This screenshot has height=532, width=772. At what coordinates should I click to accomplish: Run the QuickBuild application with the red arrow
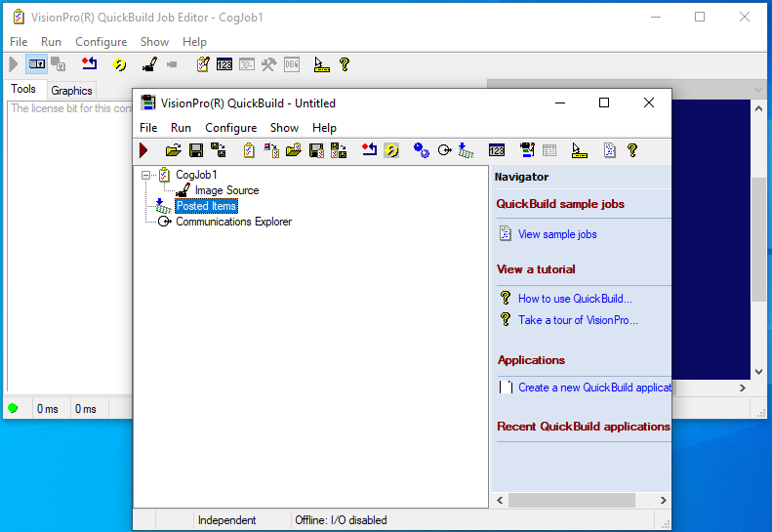click(143, 150)
